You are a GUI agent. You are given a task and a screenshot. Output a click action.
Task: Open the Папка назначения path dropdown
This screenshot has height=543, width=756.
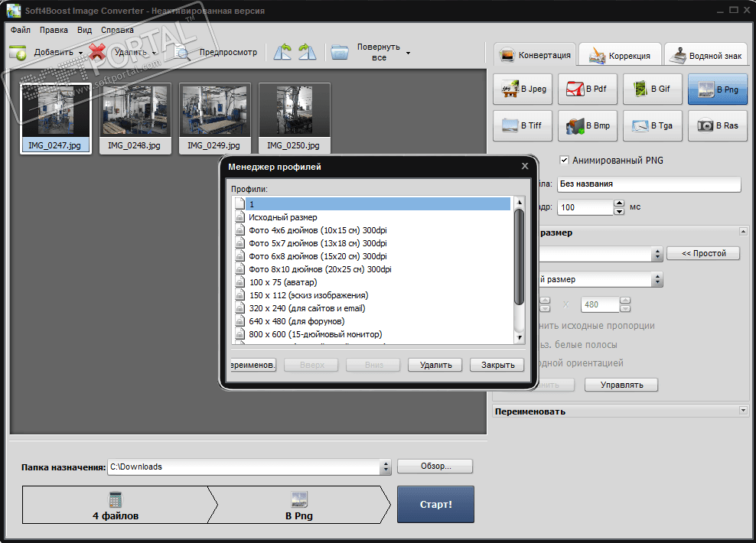click(x=385, y=467)
